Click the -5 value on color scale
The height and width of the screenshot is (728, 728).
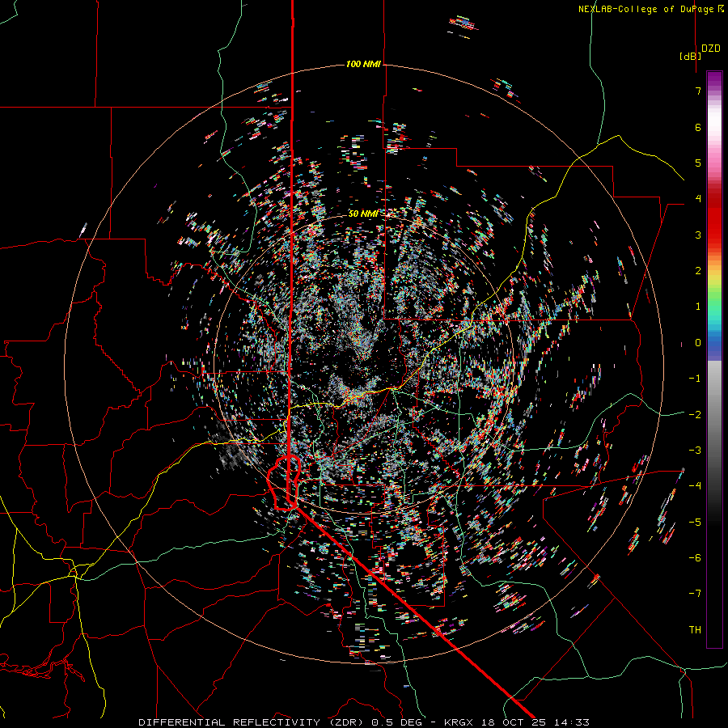tap(695, 522)
